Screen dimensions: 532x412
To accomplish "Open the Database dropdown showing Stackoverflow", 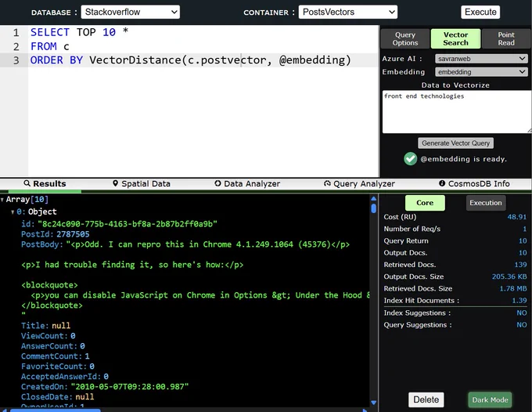I will pos(131,13).
